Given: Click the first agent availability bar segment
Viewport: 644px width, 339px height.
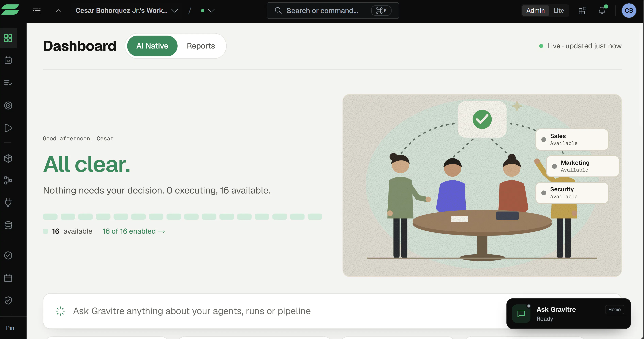Looking at the screenshot, I should click(x=50, y=216).
